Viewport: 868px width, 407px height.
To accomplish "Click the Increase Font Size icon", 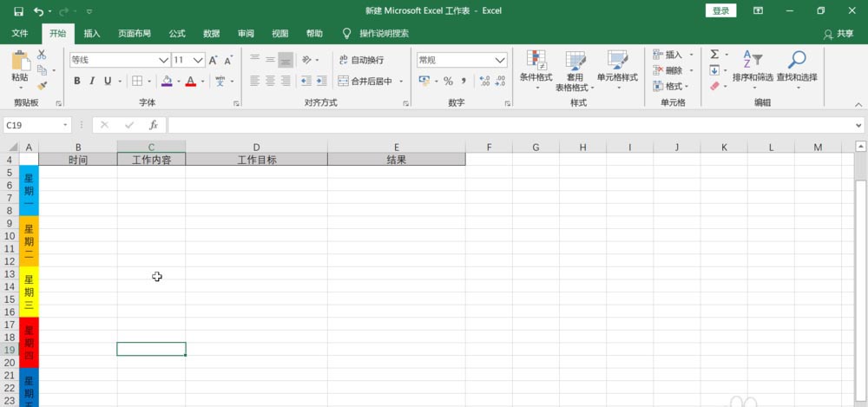I will coord(214,60).
